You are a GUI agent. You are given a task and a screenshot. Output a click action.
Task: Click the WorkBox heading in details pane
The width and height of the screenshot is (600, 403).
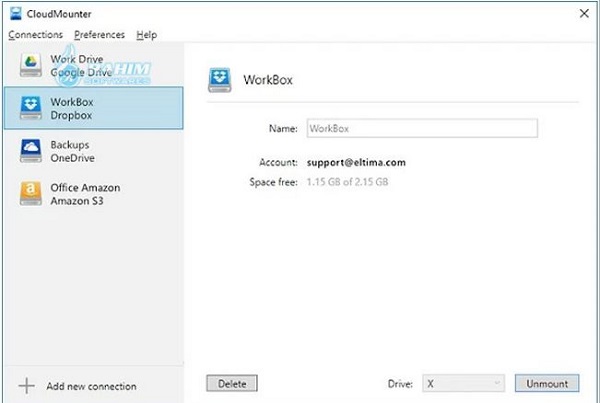pos(268,80)
